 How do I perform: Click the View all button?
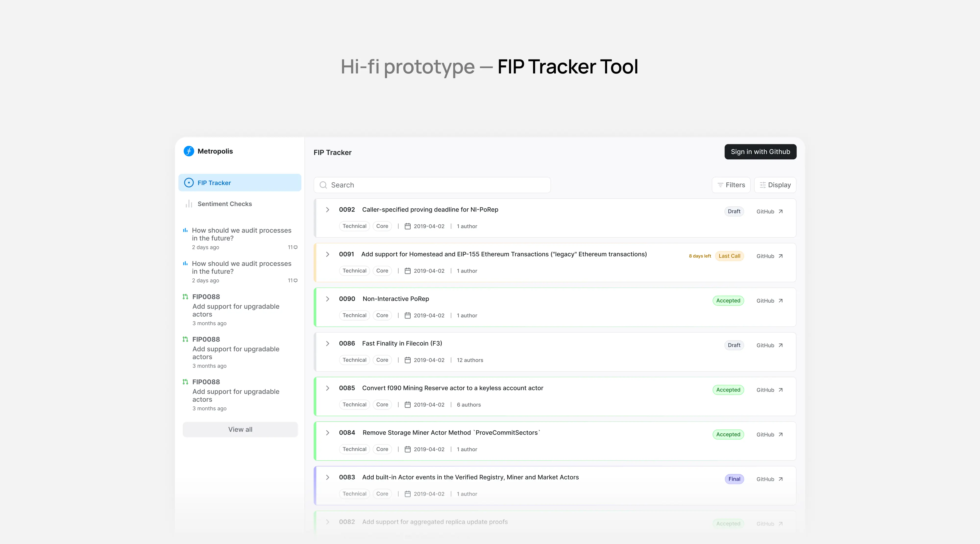[x=240, y=429]
